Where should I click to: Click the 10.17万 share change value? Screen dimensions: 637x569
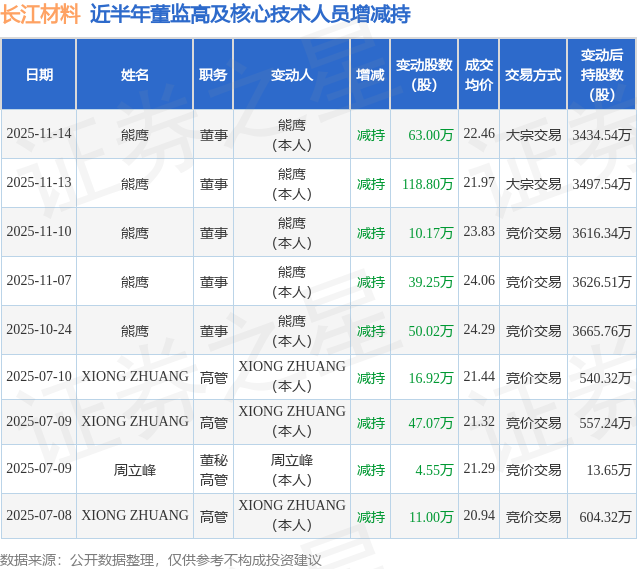(431, 233)
